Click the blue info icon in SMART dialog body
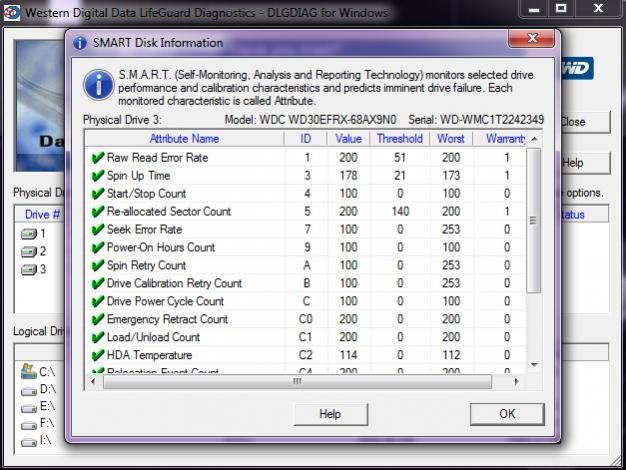The height and width of the screenshot is (470, 626). (99, 85)
